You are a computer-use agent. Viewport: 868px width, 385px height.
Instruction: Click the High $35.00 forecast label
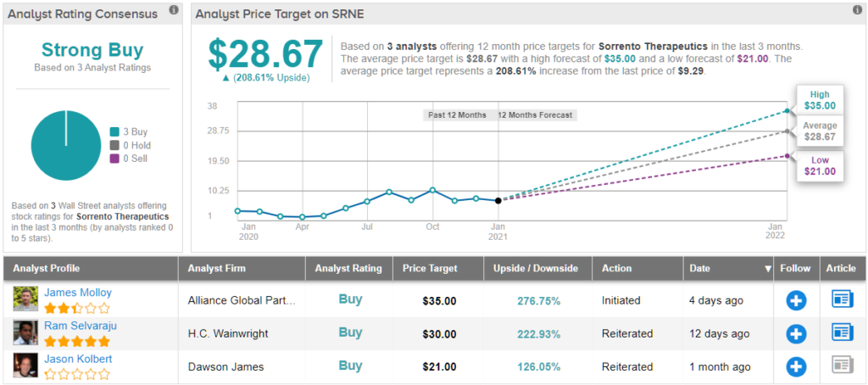820,100
